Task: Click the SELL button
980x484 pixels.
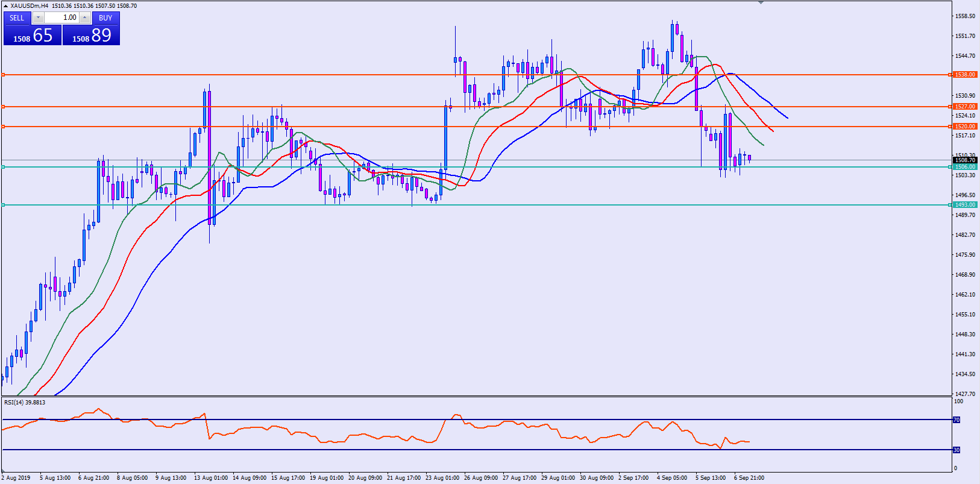Action: 17,18
